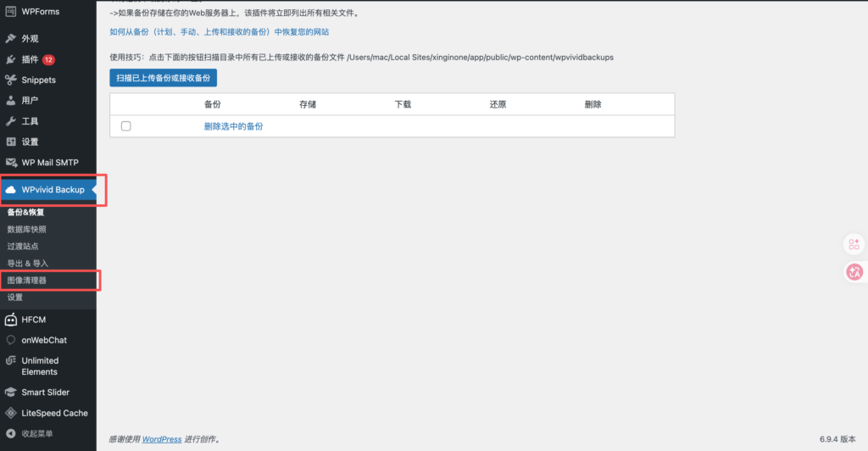Open the 过渡站点 submenu item
868x451 pixels.
click(x=23, y=246)
